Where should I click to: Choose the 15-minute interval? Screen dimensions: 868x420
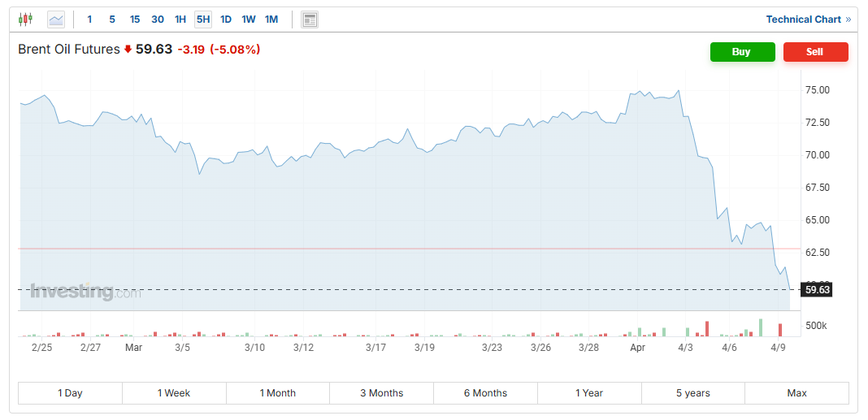click(x=135, y=19)
